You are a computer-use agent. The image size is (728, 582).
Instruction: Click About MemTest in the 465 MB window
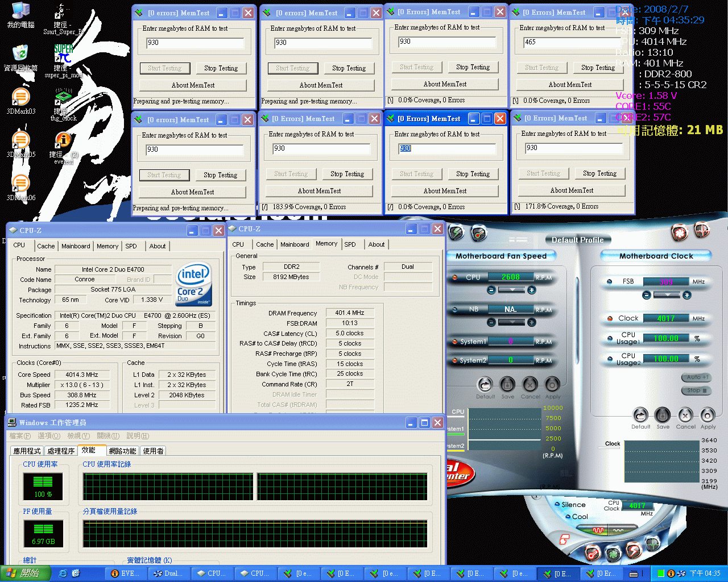click(x=570, y=85)
